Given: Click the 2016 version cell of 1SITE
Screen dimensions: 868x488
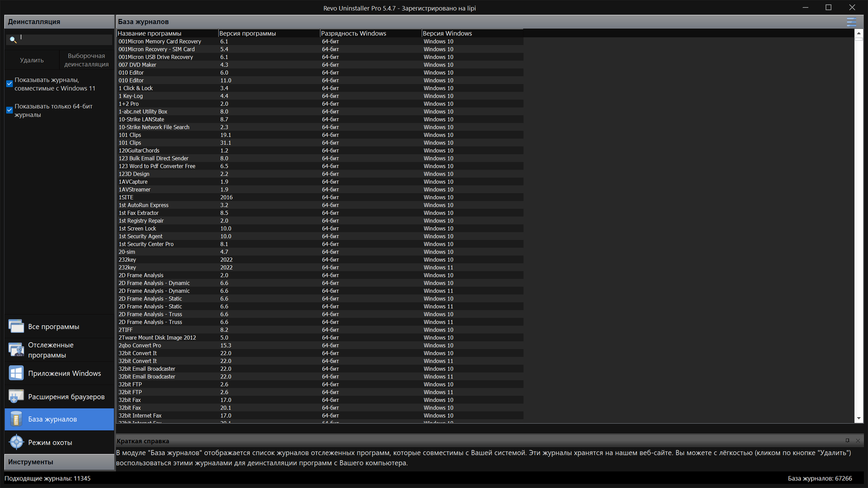Looking at the screenshot, I should pyautogui.click(x=226, y=198).
